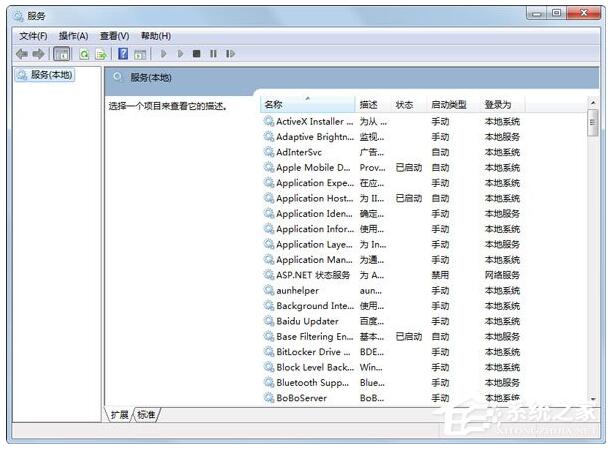
Task: Click the Forward arrow toolbar icon
Action: pos(38,54)
